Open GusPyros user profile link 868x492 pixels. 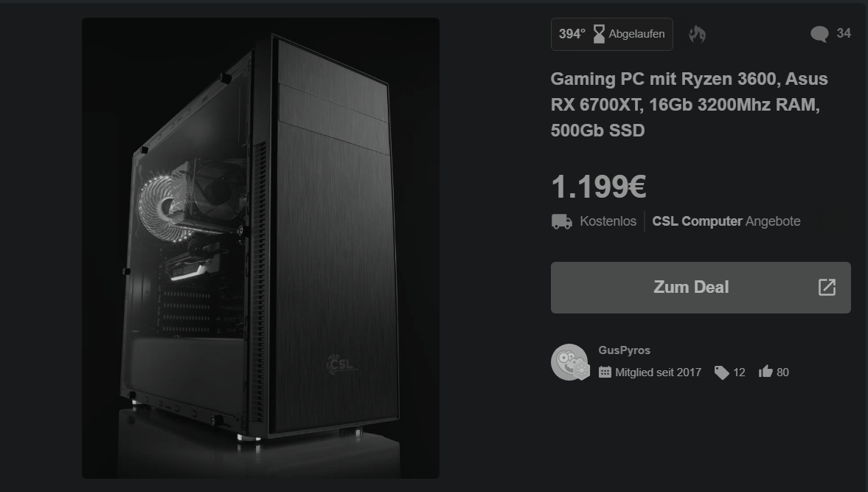coord(625,350)
